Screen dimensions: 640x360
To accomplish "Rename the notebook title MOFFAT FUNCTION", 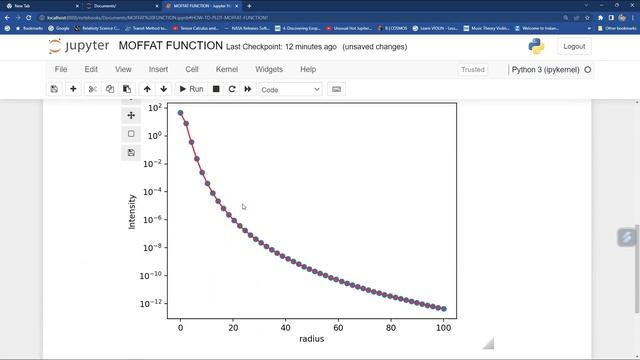I will [x=171, y=46].
